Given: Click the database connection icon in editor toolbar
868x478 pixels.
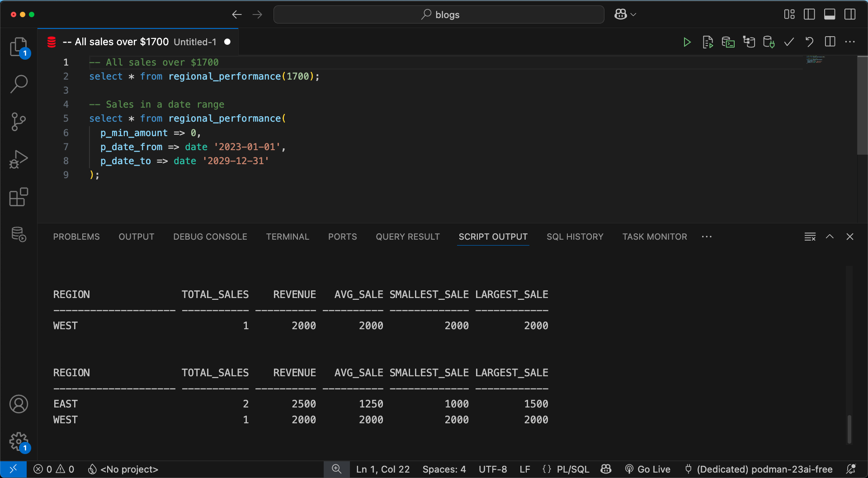Looking at the screenshot, I should pyautogui.click(x=769, y=42).
